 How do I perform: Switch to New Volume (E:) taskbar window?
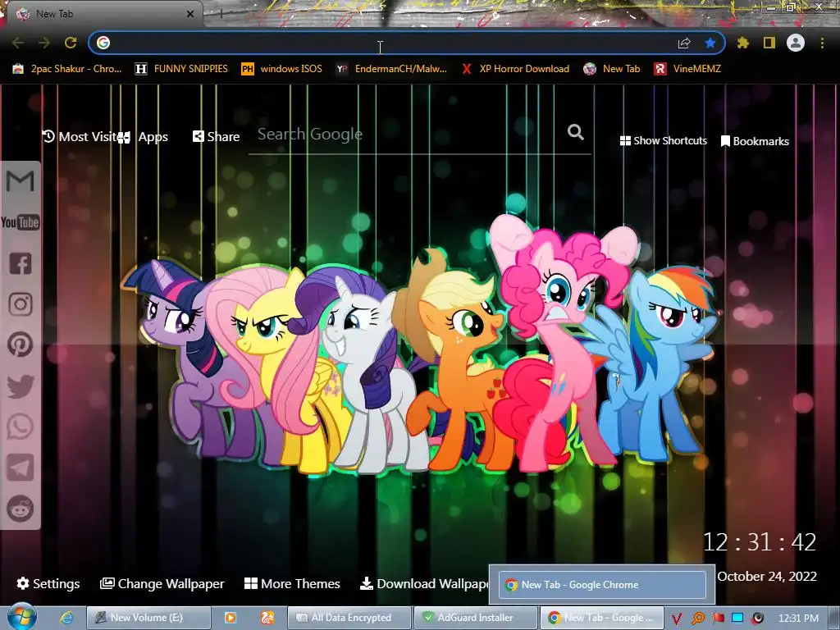(148, 618)
